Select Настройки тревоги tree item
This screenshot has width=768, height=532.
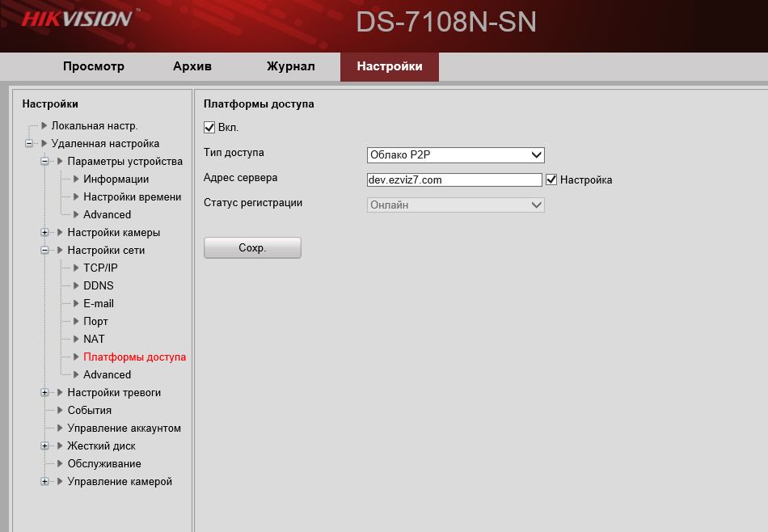(114, 392)
